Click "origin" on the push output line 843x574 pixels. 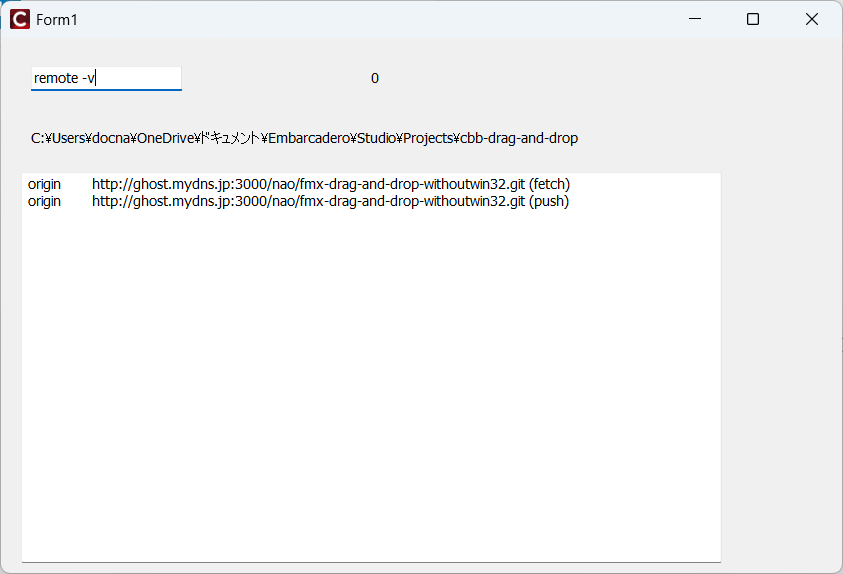[x=44, y=202]
